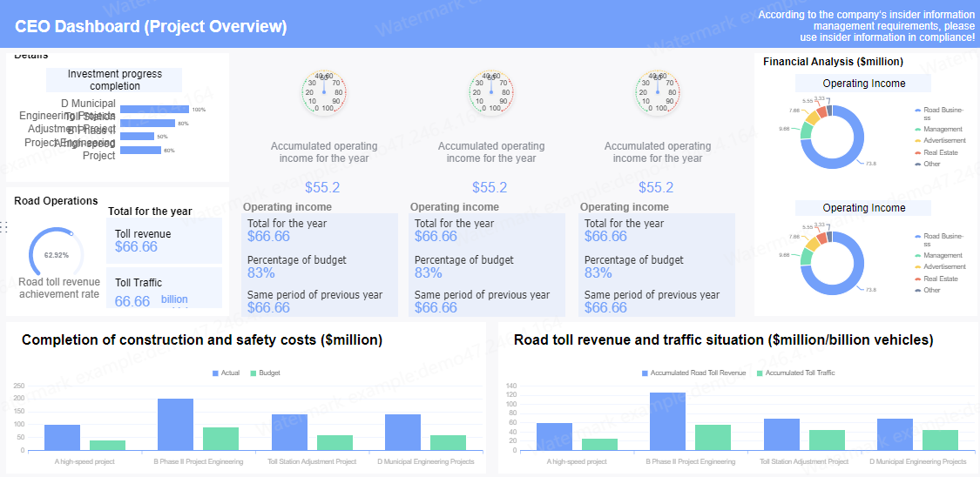This screenshot has height=477, width=980.
Task: Click the rightmost accumulated operating income gauge dial
Action: click(657, 92)
